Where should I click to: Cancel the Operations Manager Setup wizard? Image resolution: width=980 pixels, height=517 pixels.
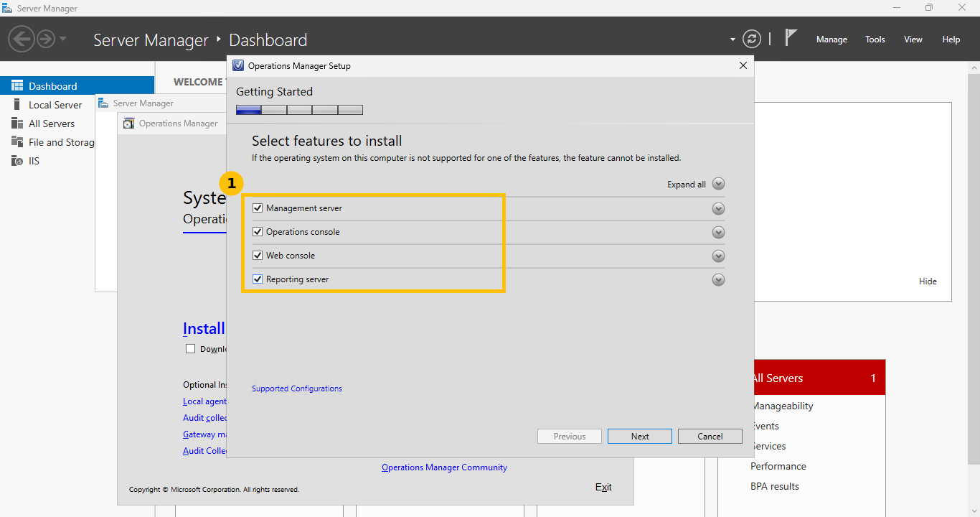(x=710, y=437)
